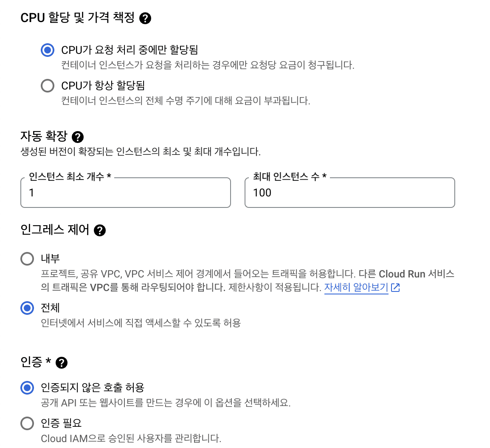
Task: Click CPU가 요청 처리 중에만 할당됨 label
Action: [x=130, y=50]
